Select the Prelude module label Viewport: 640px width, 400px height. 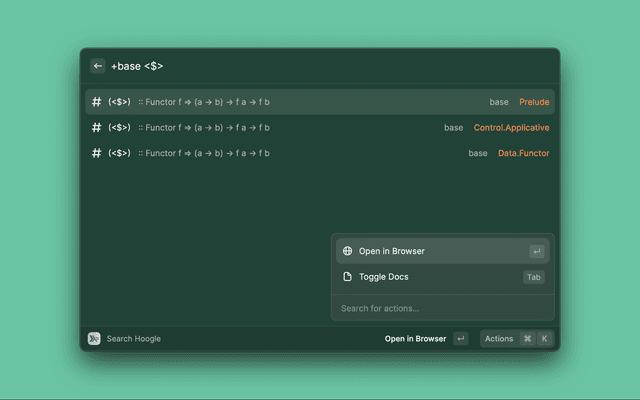point(534,102)
